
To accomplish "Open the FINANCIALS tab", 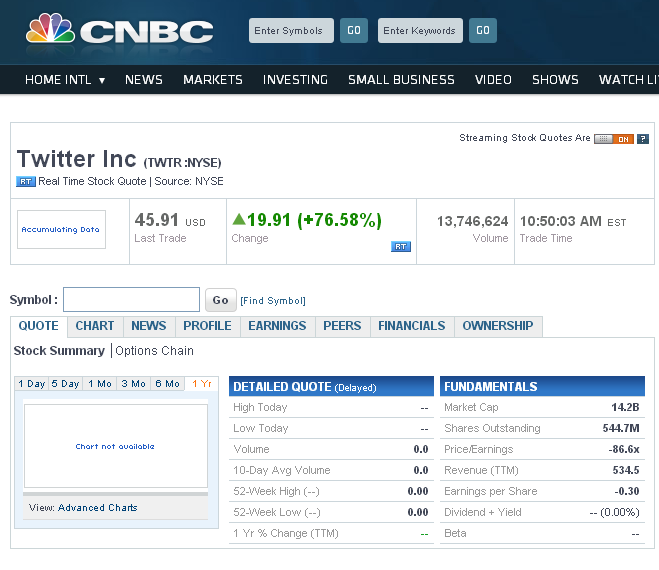I will [412, 326].
